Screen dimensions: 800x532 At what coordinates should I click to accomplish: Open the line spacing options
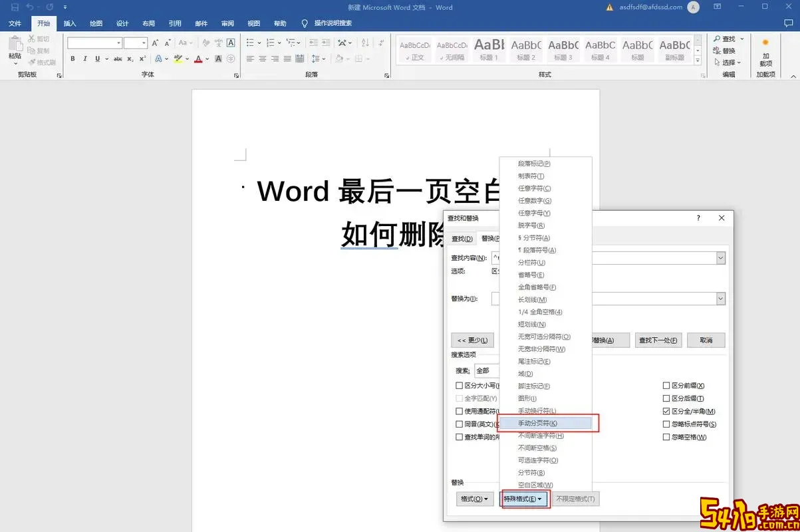coord(319,59)
